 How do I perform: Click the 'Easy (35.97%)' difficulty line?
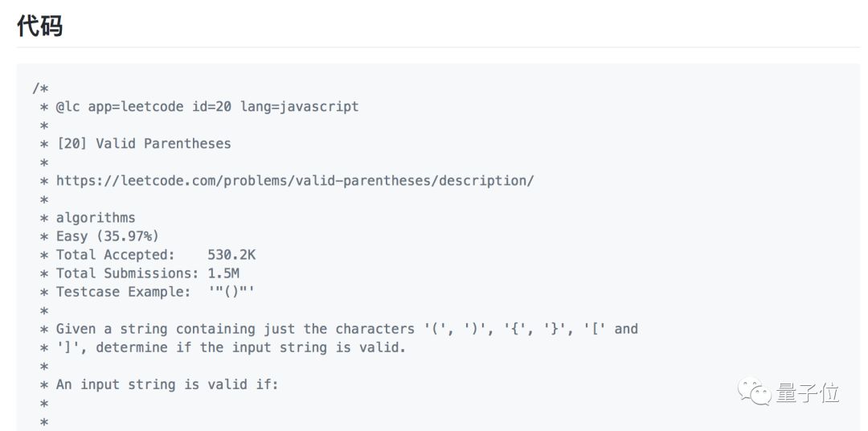click(107, 236)
